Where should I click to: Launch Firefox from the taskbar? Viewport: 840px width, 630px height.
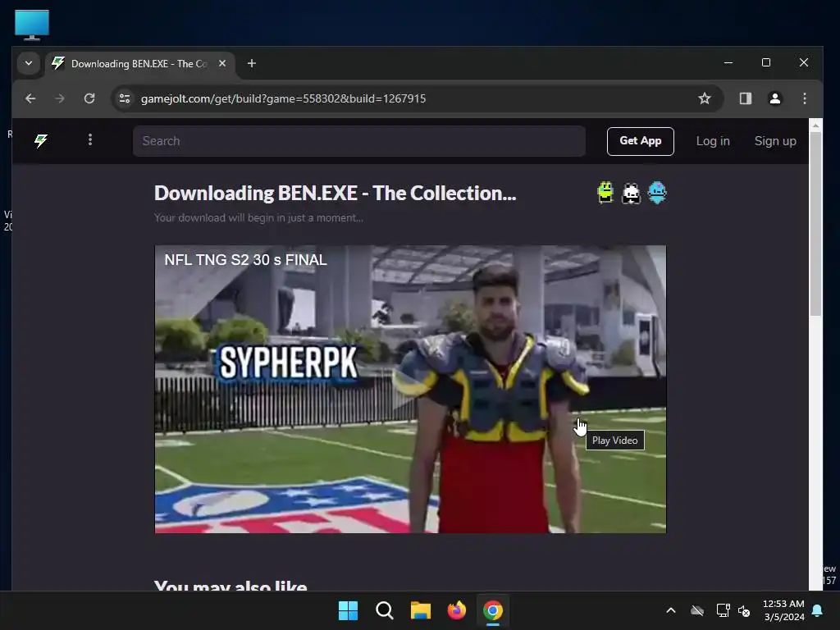pyautogui.click(x=456, y=610)
